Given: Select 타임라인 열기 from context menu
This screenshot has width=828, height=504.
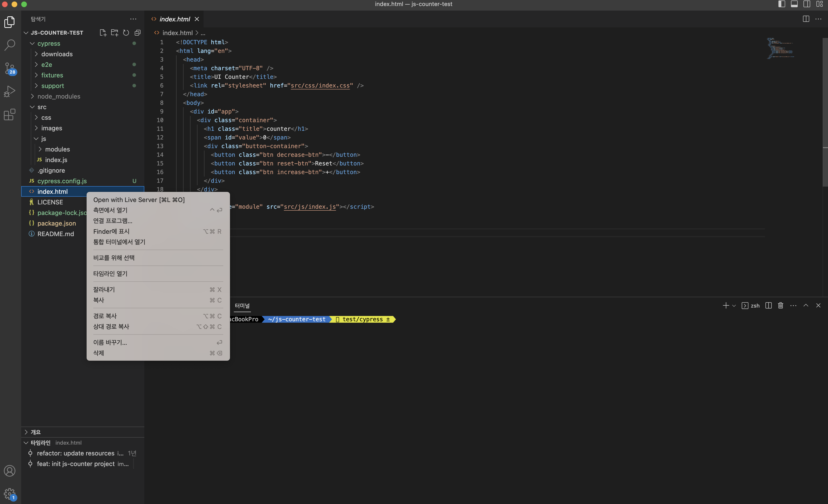Looking at the screenshot, I should click(x=158, y=273).
